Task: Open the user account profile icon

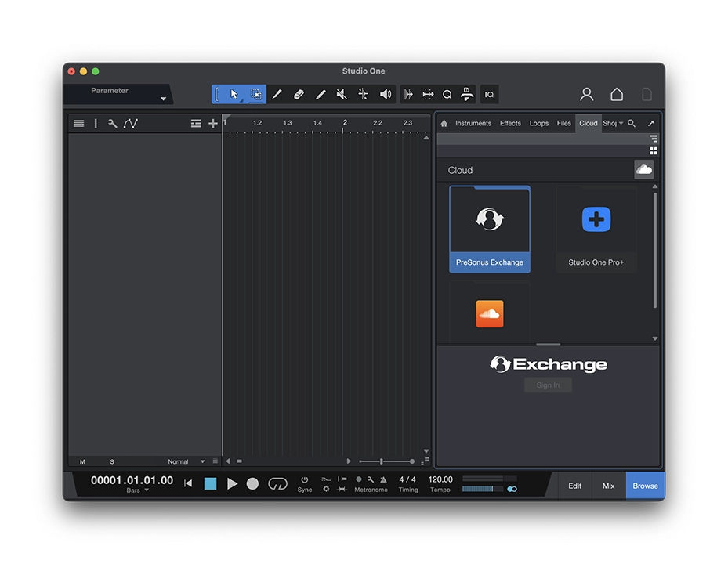Action: click(x=586, y=95)
